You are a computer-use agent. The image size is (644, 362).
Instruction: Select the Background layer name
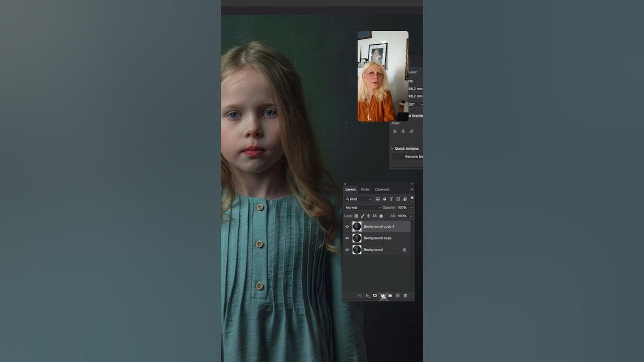373,250
